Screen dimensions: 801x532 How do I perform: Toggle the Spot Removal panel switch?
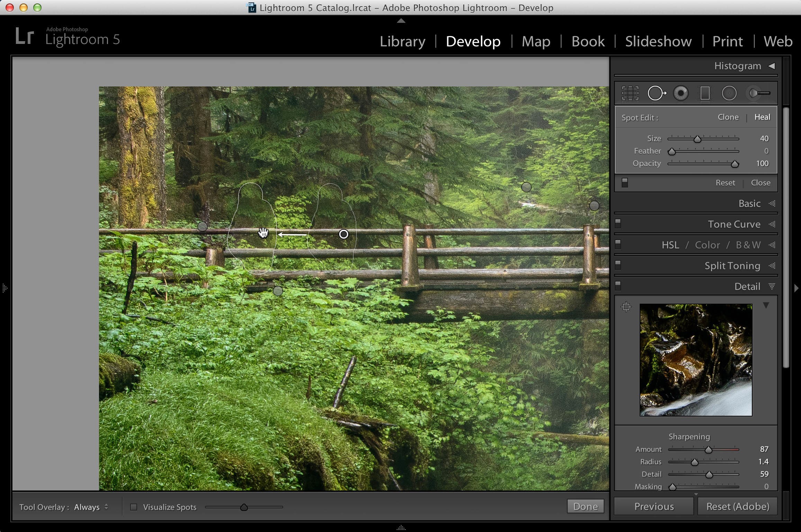[624, 183]
